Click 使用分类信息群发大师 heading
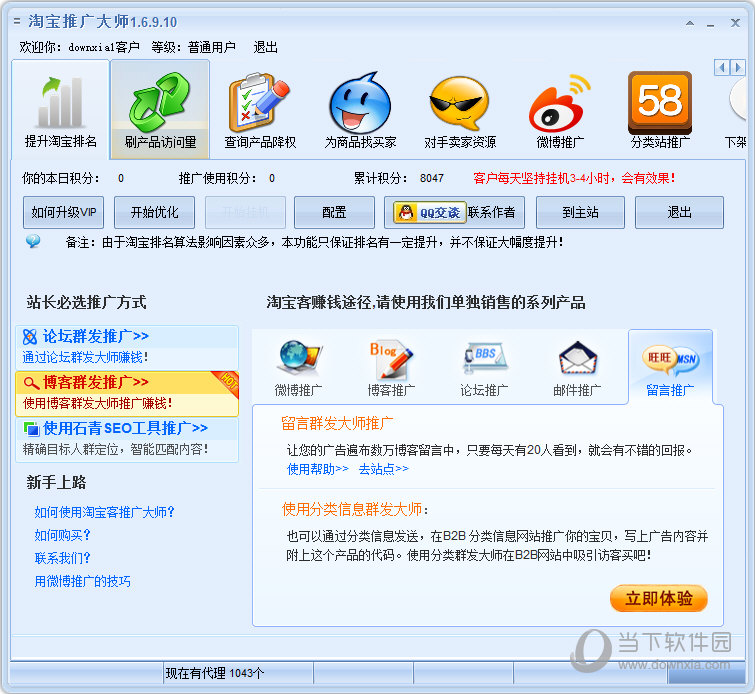 click(x=354, y=509)
